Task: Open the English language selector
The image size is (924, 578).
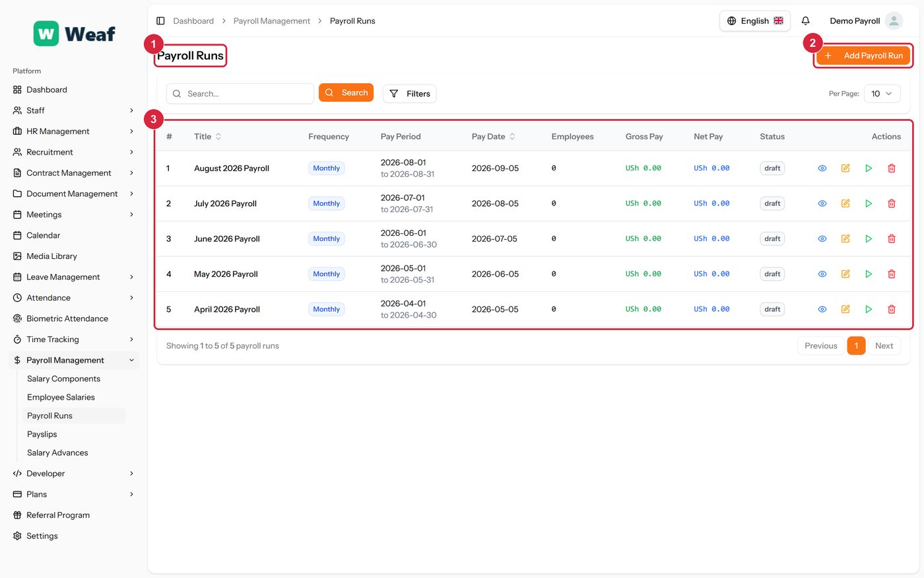Action: pos(755,21)
